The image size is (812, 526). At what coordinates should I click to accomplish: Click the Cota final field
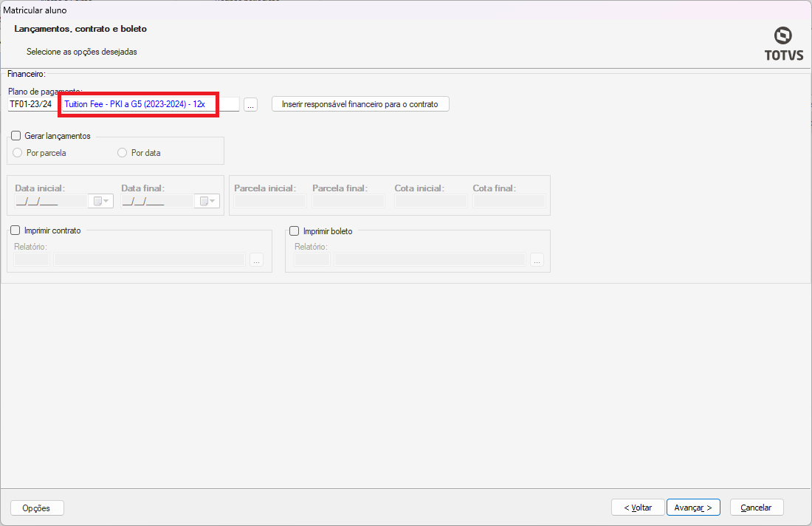point(509,201)
